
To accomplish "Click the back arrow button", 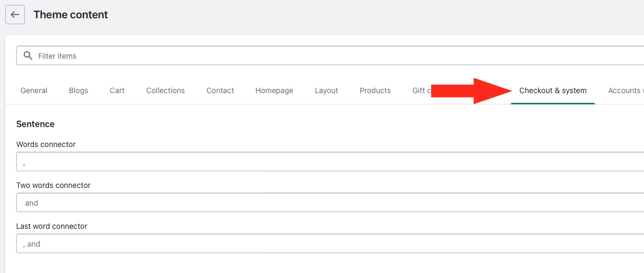I will click(x=15, y=15).
